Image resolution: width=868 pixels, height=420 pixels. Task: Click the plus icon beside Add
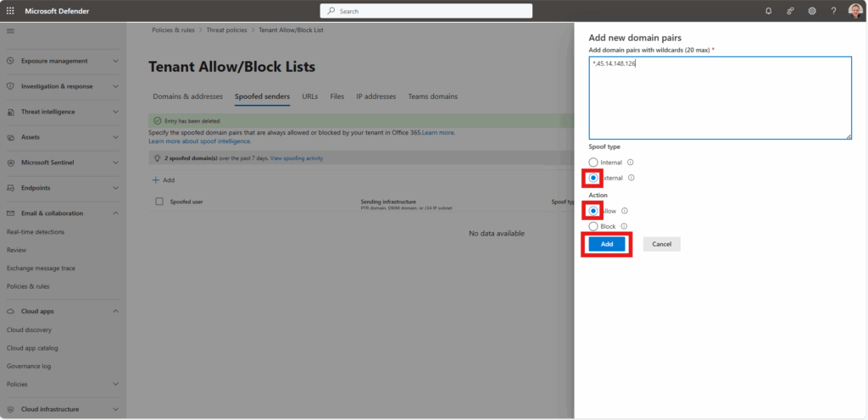(x=156, y=180)
